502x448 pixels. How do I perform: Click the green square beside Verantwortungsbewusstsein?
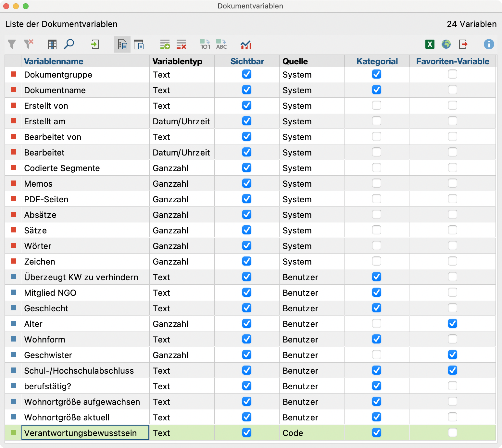tap(14, 433)
